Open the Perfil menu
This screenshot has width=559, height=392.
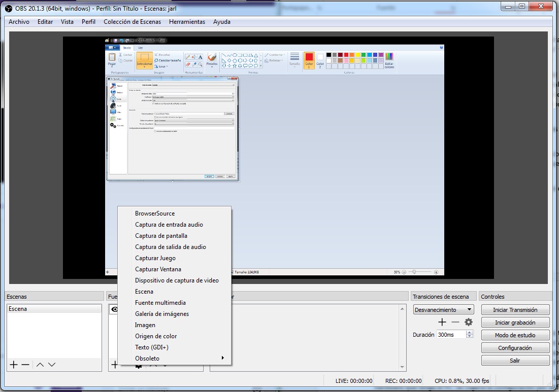pos(88,22)
